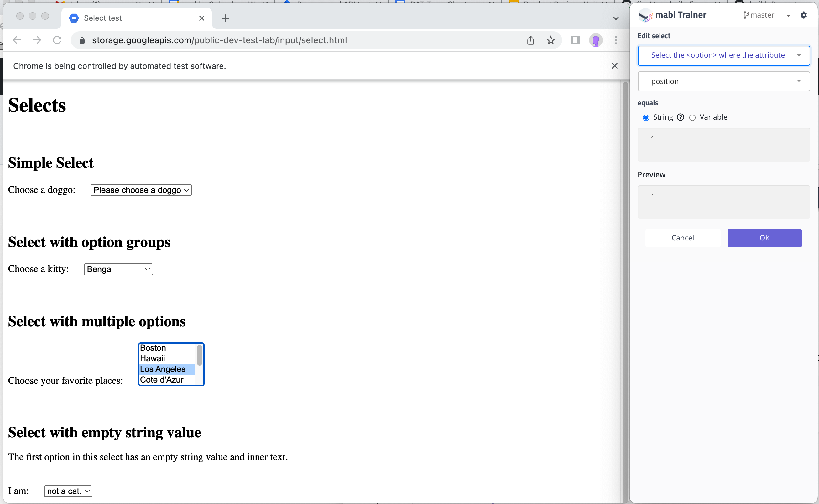Reload the page
Image resolution: width=819 pixels, height=504 pixels.
tap(57, 40)
